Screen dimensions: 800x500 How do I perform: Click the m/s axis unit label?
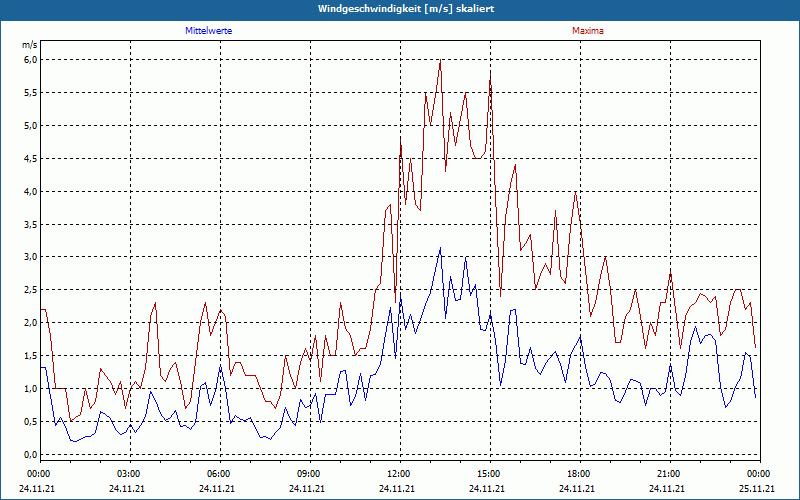point(30,45)
